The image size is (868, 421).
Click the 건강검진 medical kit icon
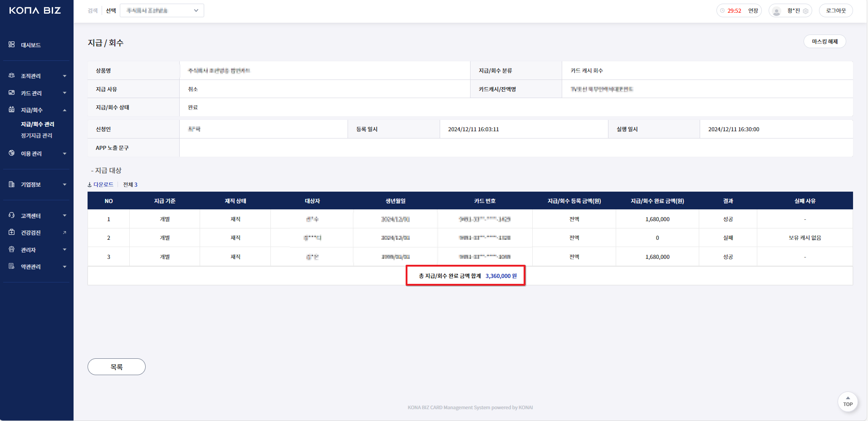tap(12, 232)
